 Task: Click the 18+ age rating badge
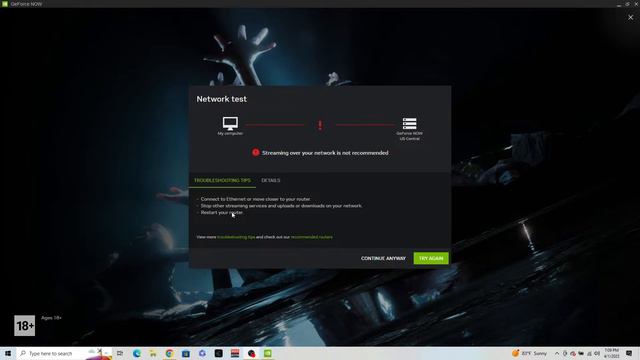point(24,326)
